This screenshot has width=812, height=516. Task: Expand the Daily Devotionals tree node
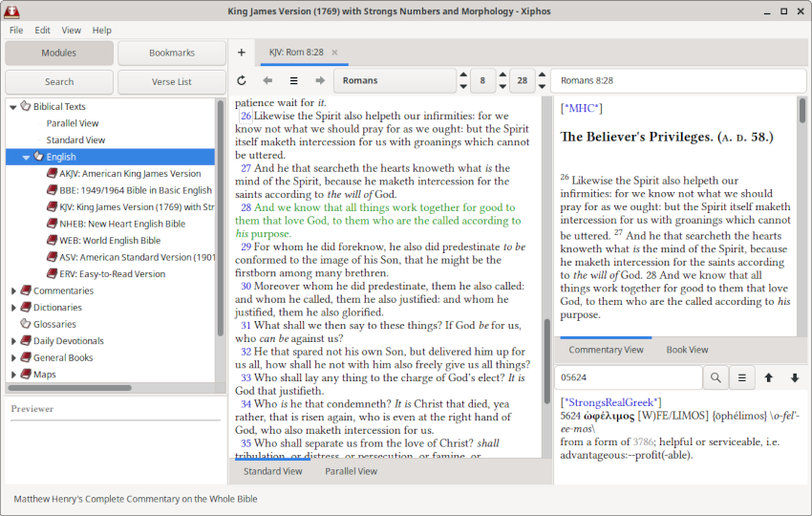13,341
